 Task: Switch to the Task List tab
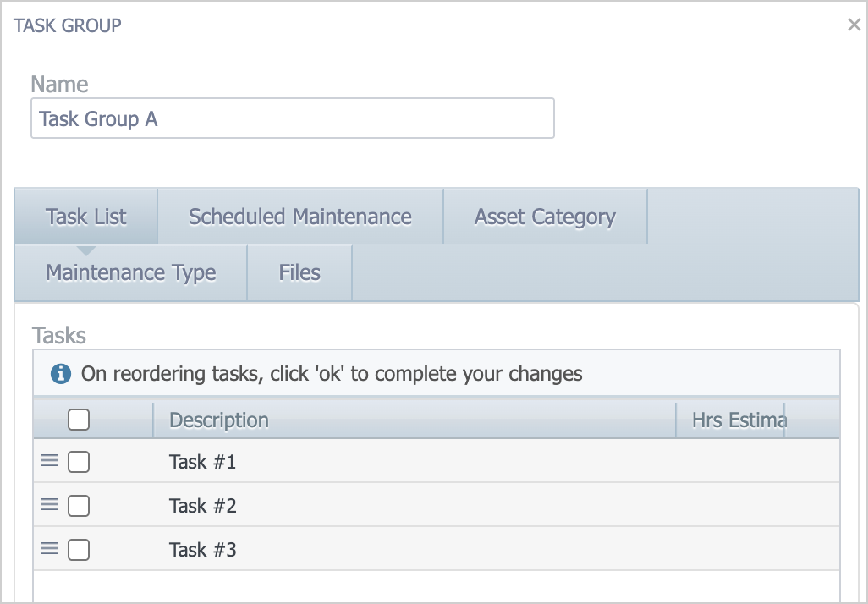[86, 217]
